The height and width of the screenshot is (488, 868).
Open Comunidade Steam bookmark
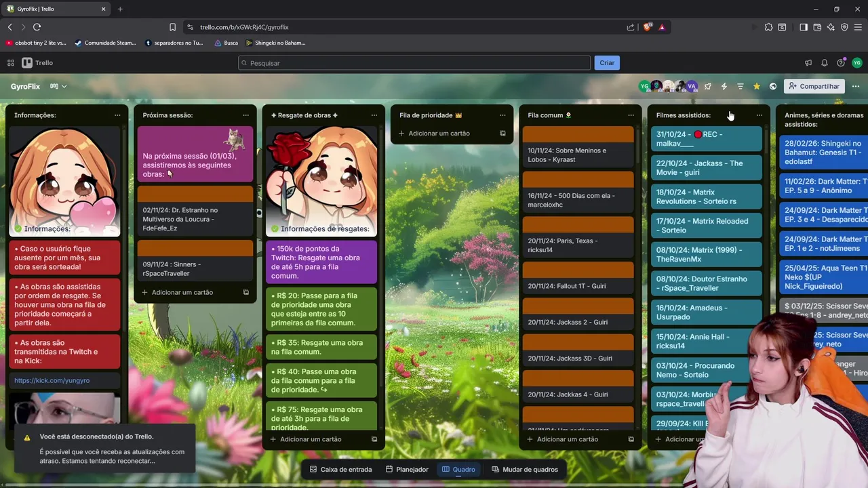click(x=105, y=43)
